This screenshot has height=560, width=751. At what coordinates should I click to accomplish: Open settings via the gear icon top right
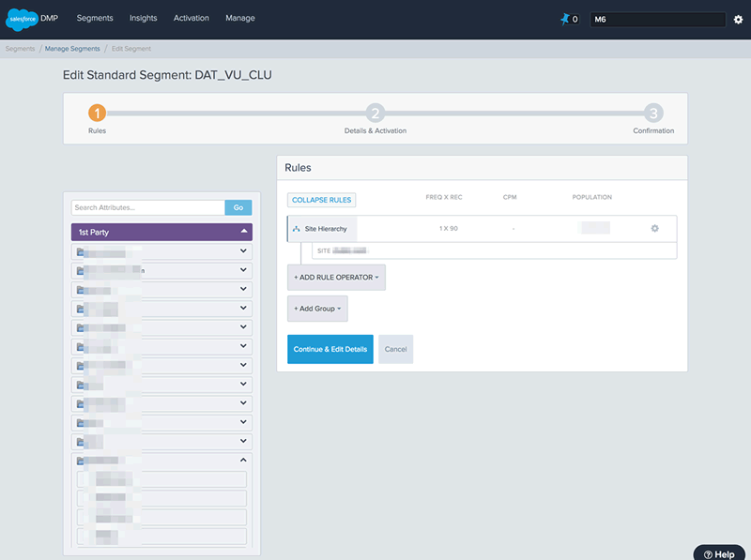[738, 18]
